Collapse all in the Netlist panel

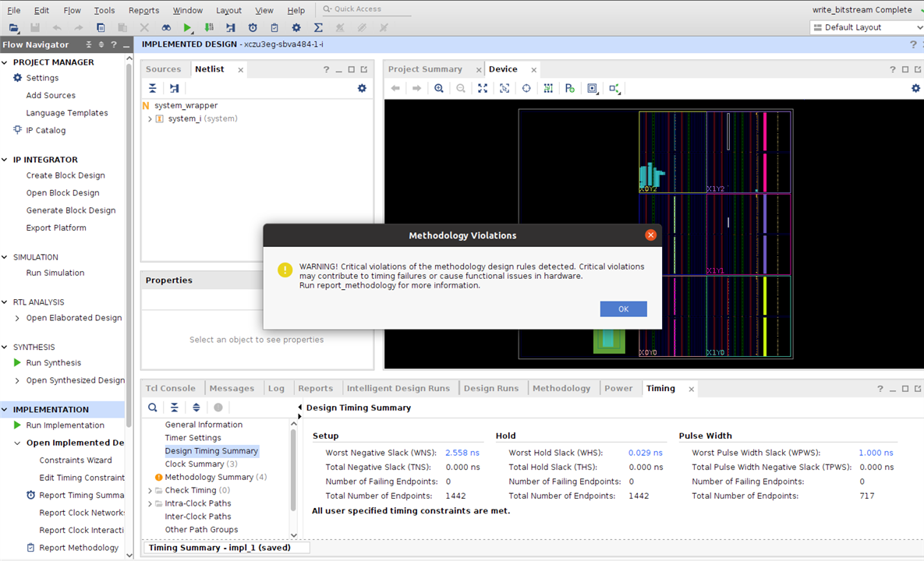point(153,88)
